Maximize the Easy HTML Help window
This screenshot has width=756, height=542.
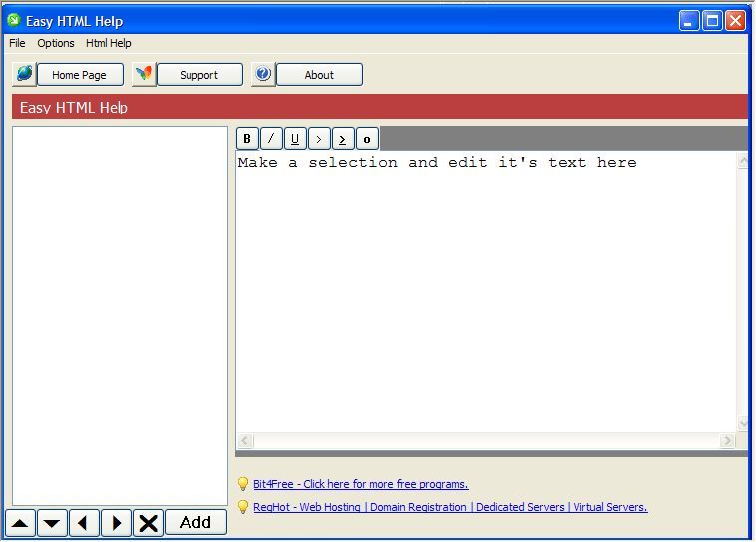tap(712, 21)
